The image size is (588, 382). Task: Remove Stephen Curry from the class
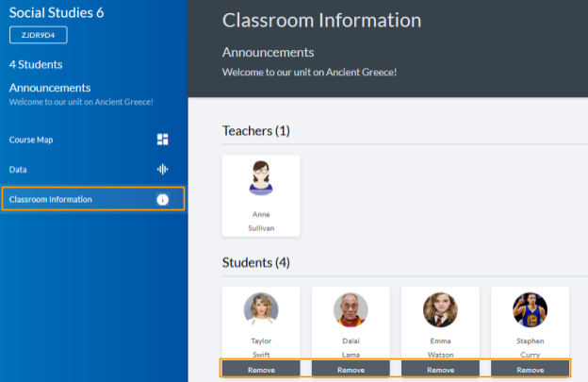point(530,370)
